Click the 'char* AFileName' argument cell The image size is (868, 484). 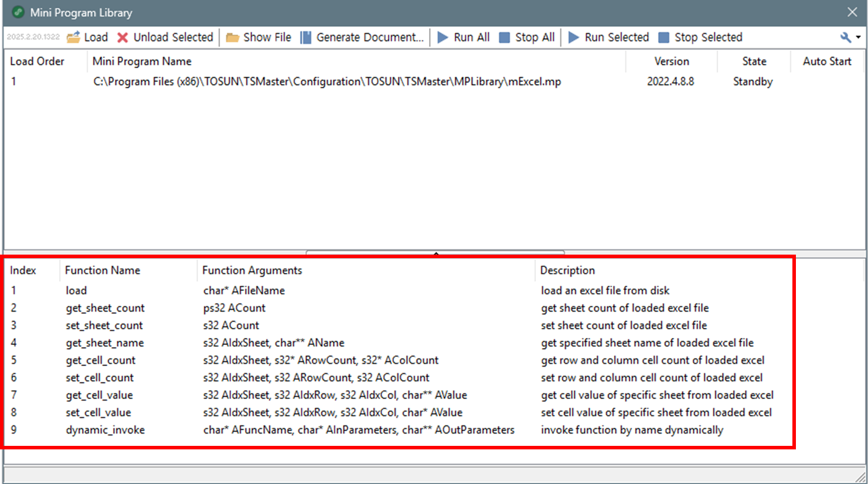(244, 290)
